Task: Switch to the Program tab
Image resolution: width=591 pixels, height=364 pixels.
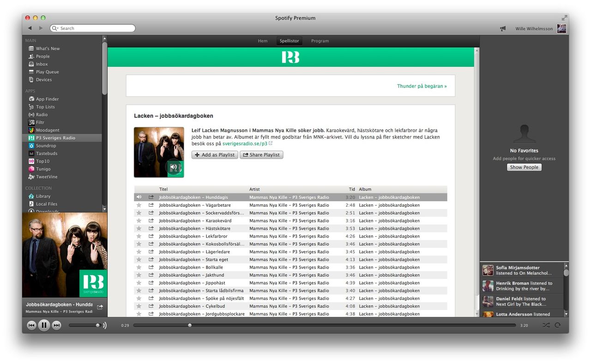Action: (x=320, y=41)
